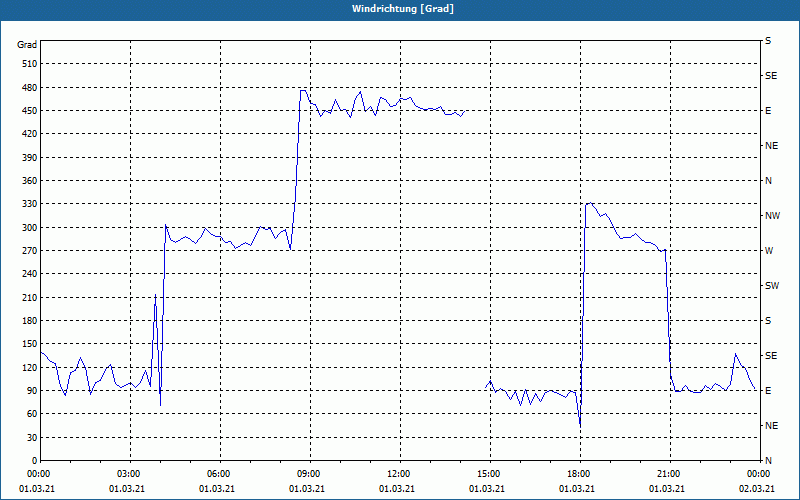Click the 01.03.21 date below 12:00
This screenshot has width=800, height=500.
coord(396,489)
